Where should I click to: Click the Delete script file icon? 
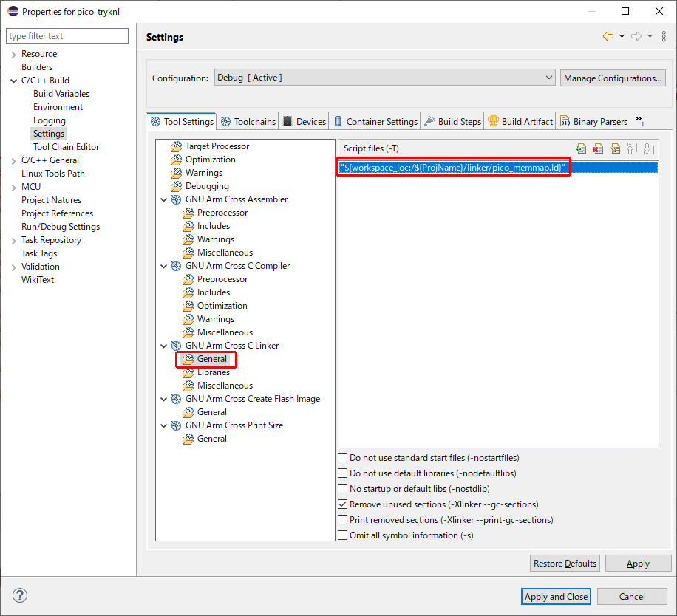click(x=598, y=148)
